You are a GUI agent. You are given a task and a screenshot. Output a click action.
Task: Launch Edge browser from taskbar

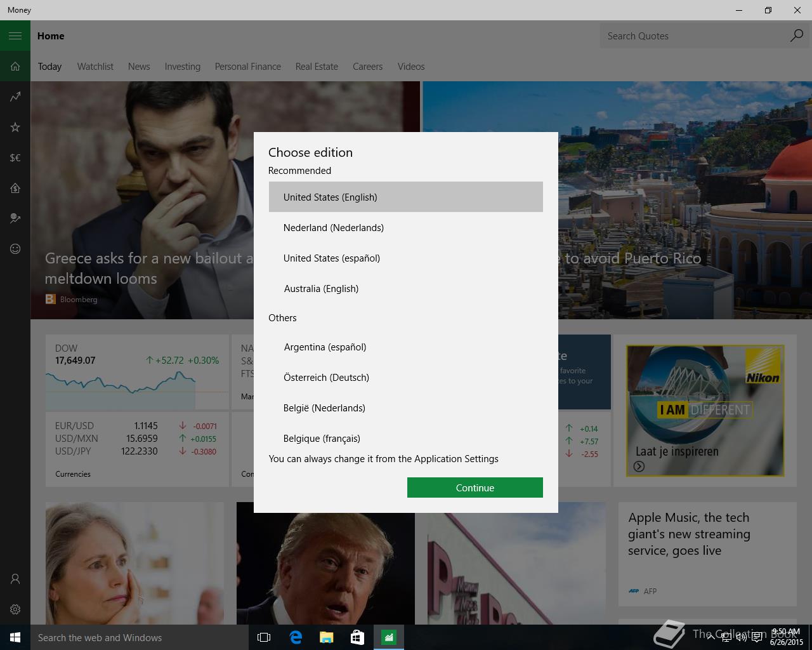(x=295, y=637)
